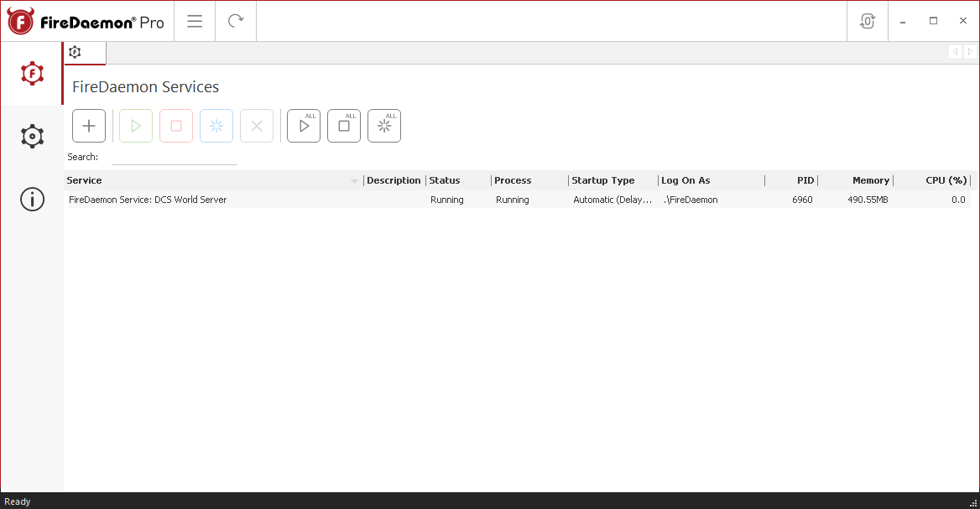Click the tab scroll left arrow
This screenshot has height=509, width=980.
click(955, 52)
